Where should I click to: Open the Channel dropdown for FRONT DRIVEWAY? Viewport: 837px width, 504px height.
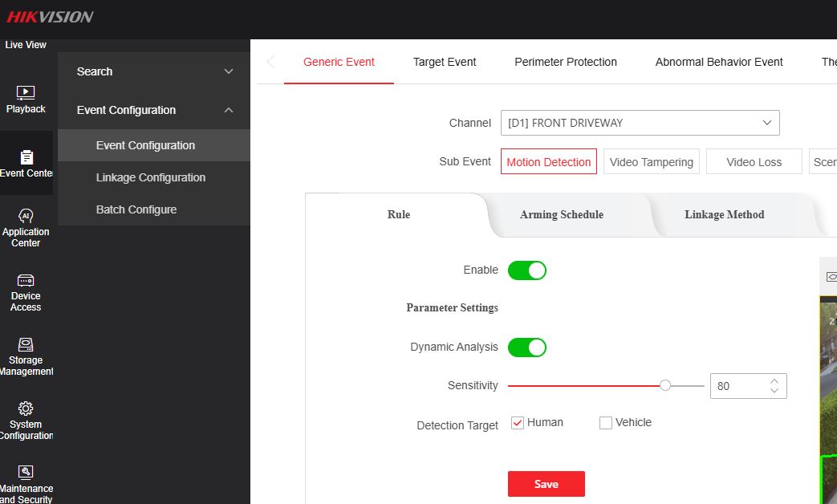640,123
